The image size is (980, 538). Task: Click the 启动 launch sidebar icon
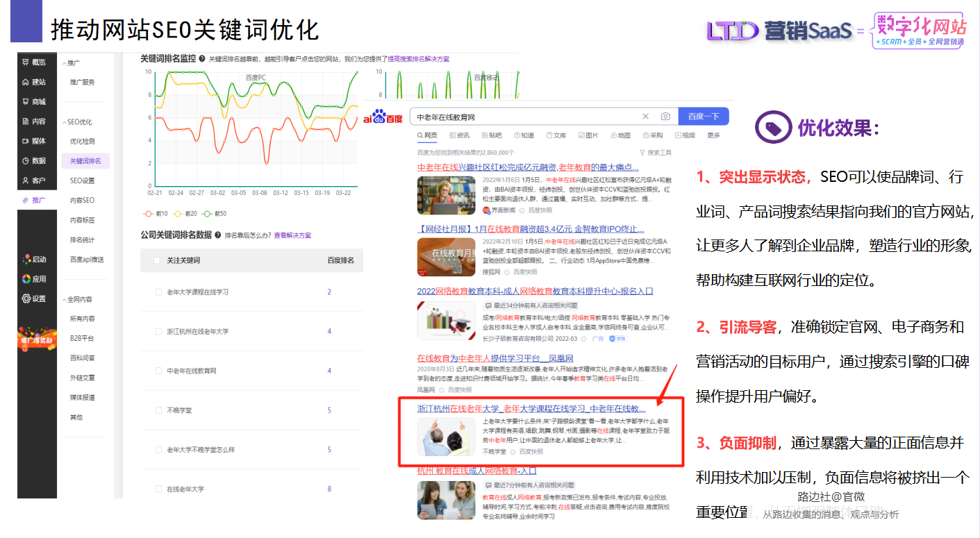[x=26, y=259]
